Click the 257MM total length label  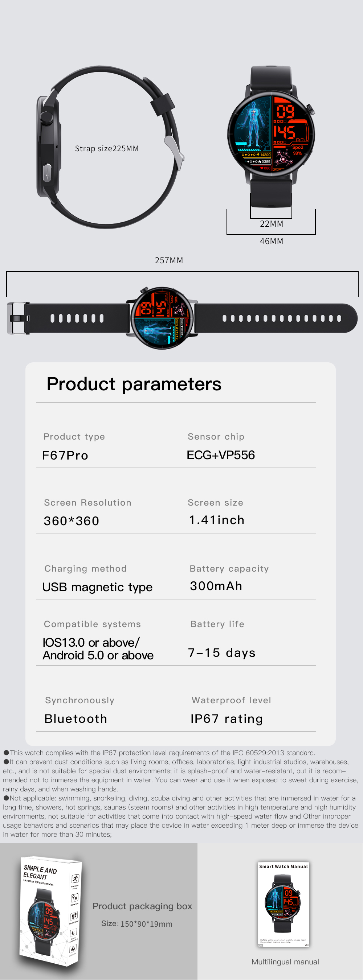169,261
